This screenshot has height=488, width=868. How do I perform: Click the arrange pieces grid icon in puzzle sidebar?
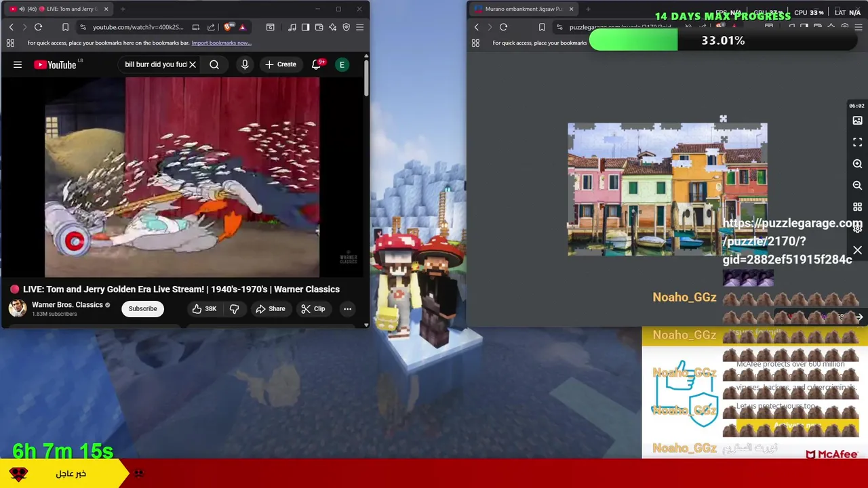tap(857, 207)
